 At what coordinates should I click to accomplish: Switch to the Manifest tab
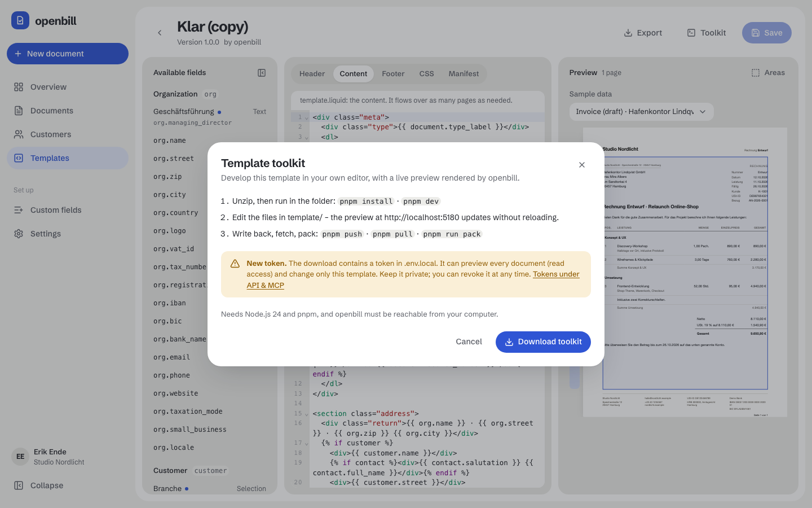[464, 74]
